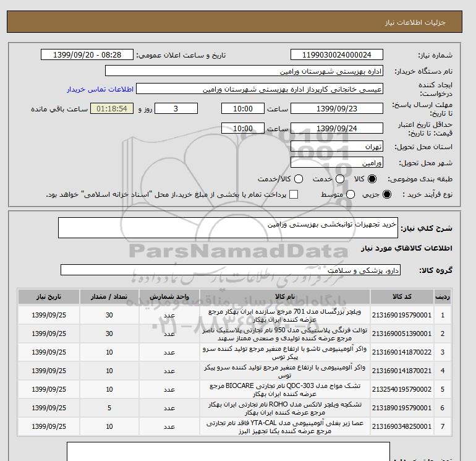Click the need date 1399/09/25 in row 1
This screenshot has height=461, width=476.
(49, 315)
